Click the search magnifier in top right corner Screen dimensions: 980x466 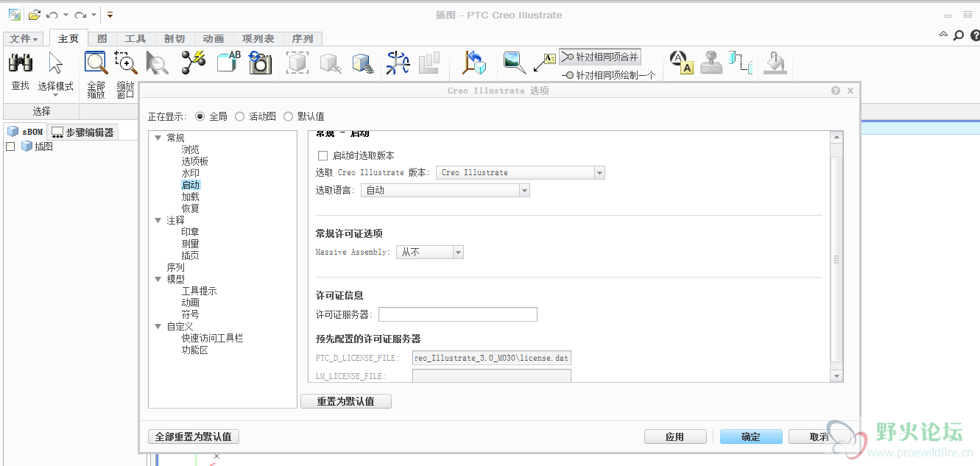point(958,35)
